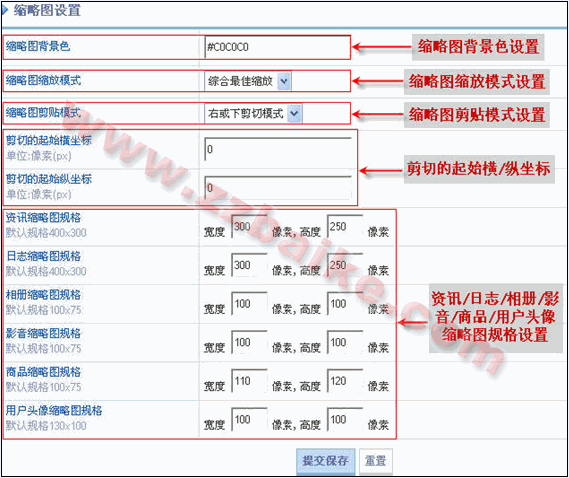This screenshot has height=478, width=569.
Task: Click the 剪切的起始纵坐标 input field
Action: [278, 189]
